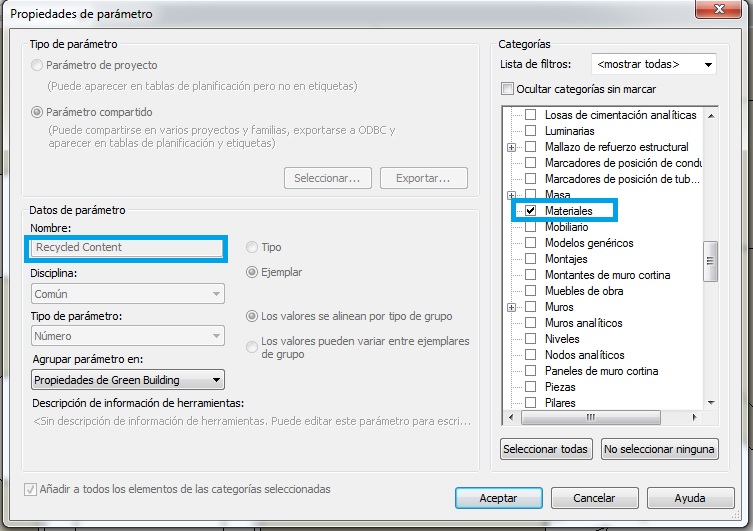Check the Luminarias category checkbox
The height and width of the screenshot is (531, 753).
(x=531, y=131)
